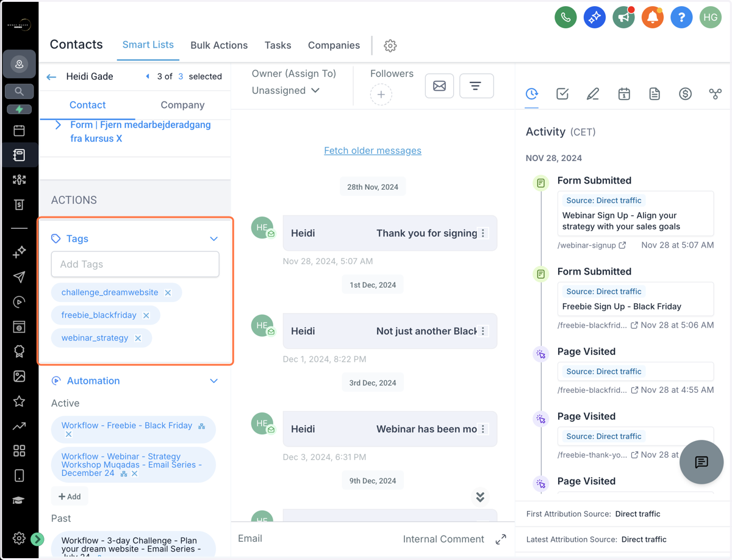Click the envelope mark-as-read button
Image resolution: width=732 pixels, height=560 pixels.
coord(439,86)
